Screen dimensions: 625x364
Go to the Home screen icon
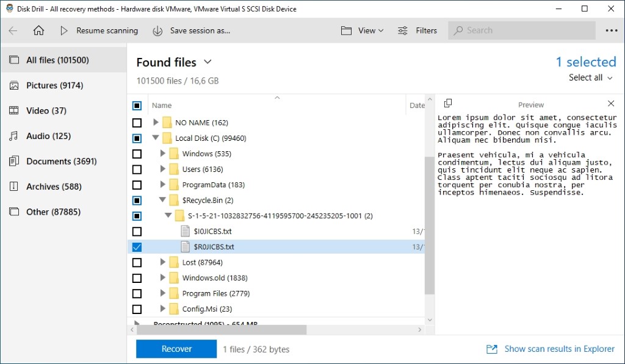coord(38,30)
